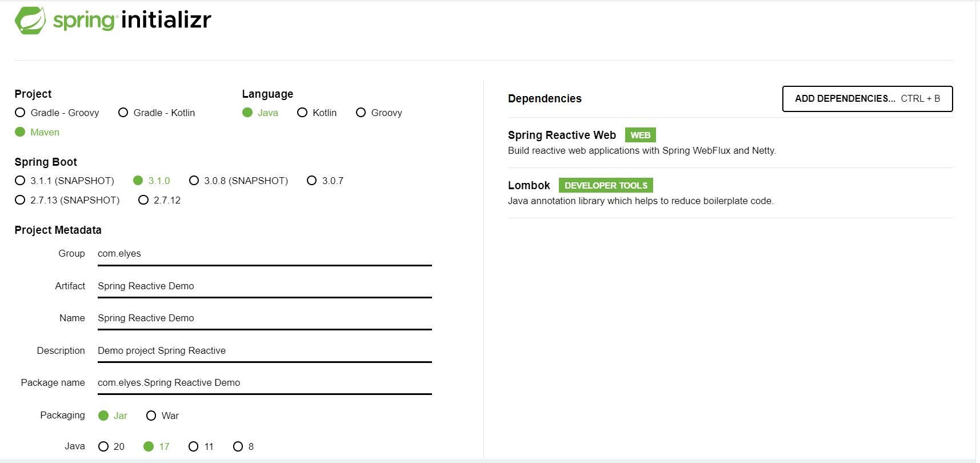Select Spring Boot version 3.0.7
The height and width of the screenshot is (463, 980).
(x=325, y=181)
